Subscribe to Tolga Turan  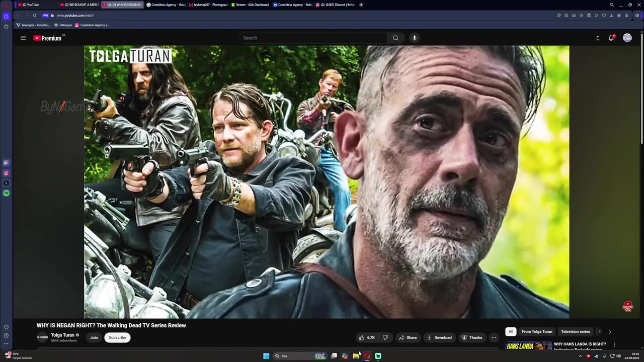coord(117,337)
